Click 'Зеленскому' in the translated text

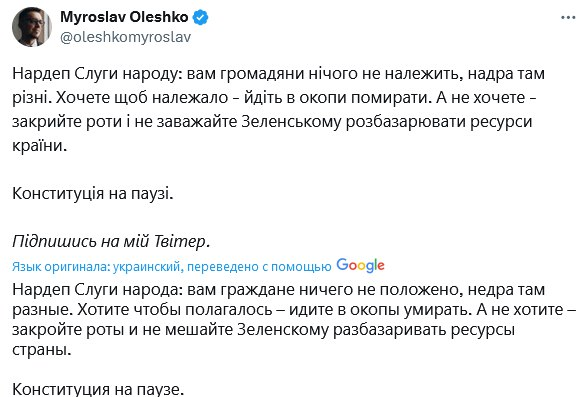pyautogui.click(x=283, y=330)
